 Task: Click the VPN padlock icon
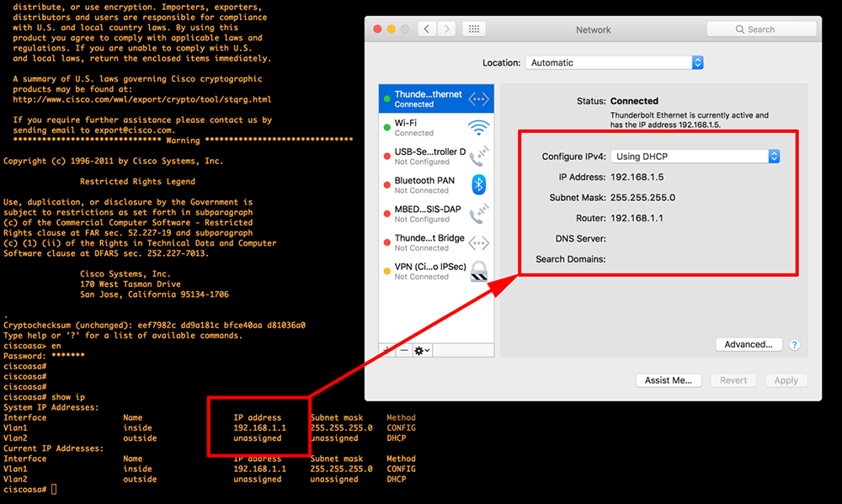click(478, 271)
